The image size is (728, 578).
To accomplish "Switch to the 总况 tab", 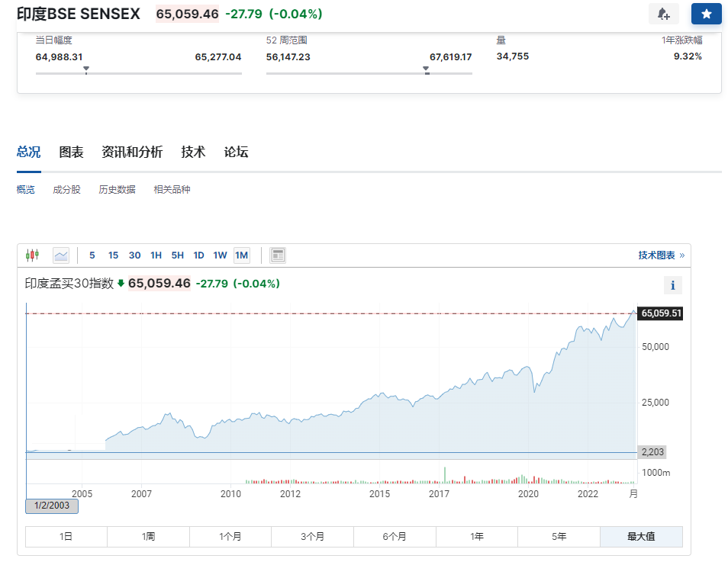I will (29, 152).
